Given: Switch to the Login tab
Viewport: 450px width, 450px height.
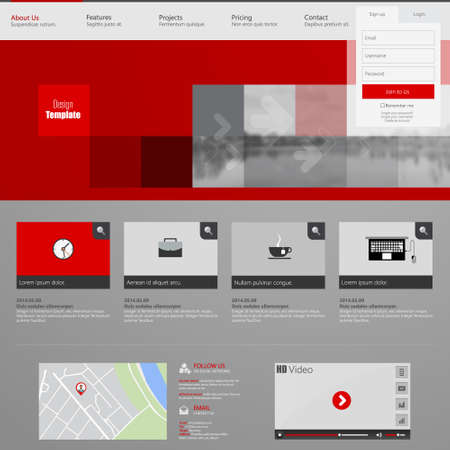Looking at the screenshot, I should tap(419, 14).
